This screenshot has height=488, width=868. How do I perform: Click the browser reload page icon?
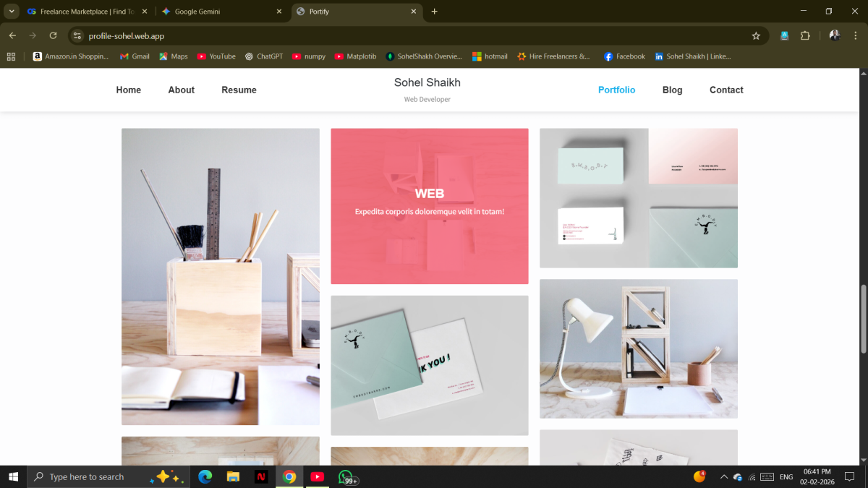53,35
